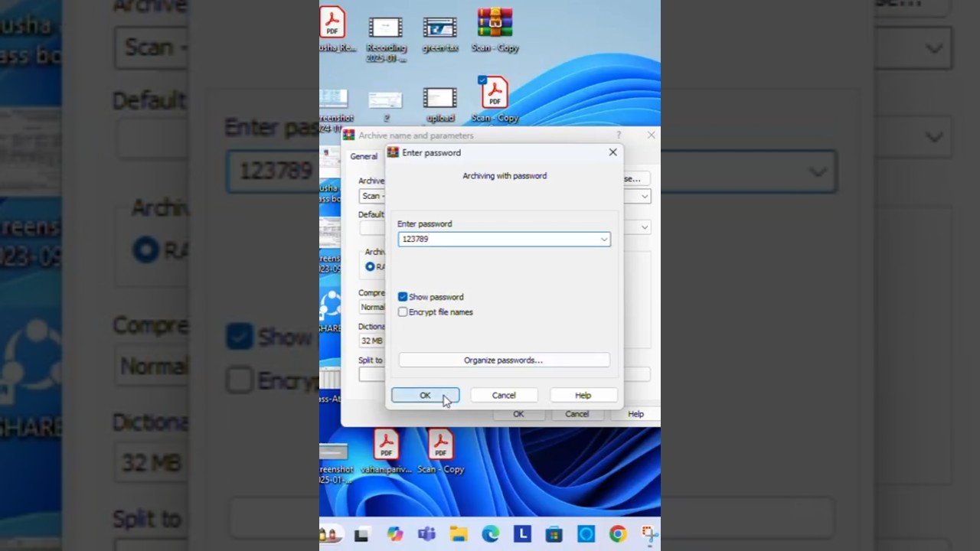Expand the archive name dropdown in Archive window
The image size is (980, 551).
click(645, 197)
